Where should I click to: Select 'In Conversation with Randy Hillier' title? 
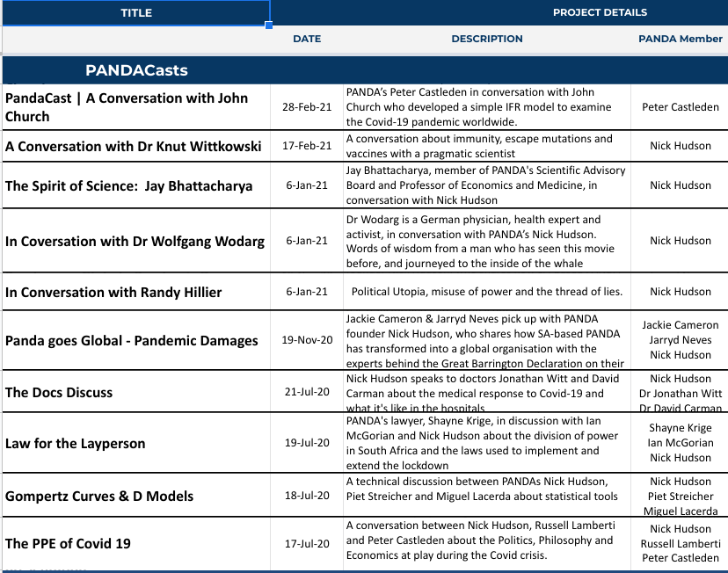point(136,292)
